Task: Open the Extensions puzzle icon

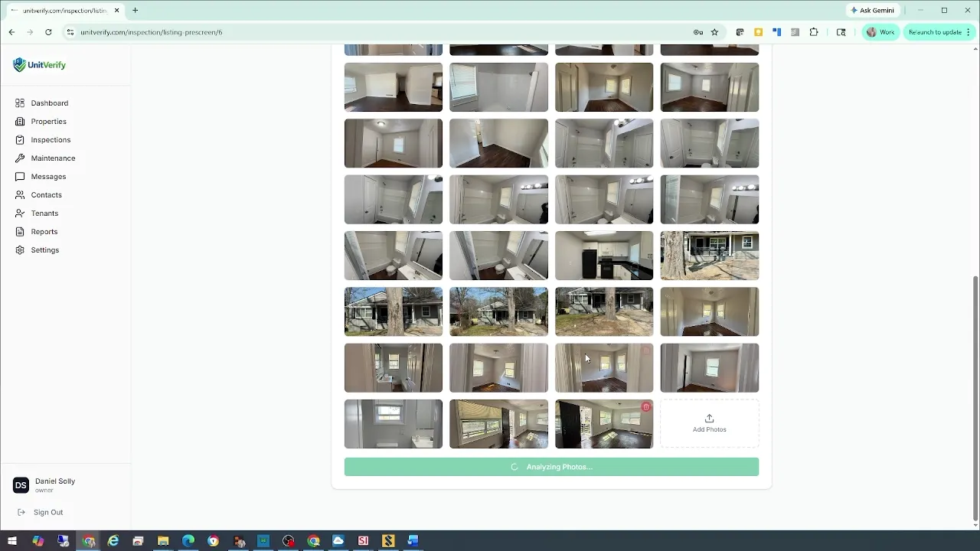Action: 814,32
